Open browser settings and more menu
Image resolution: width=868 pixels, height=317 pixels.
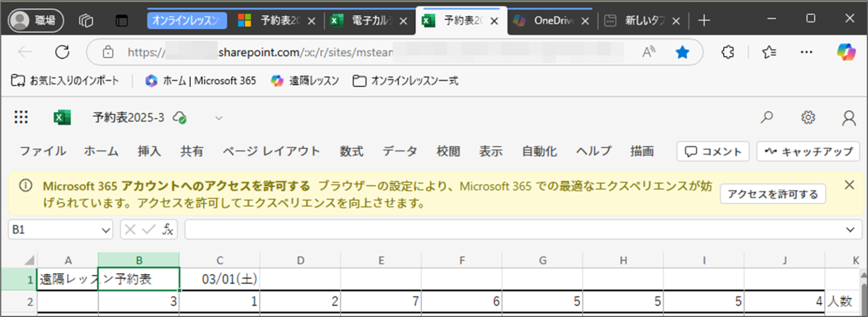(807, 53)
